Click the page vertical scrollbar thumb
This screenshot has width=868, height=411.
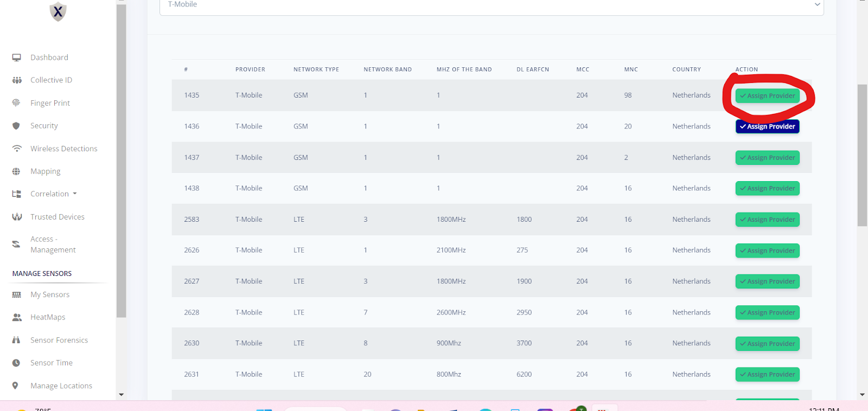(862, 155)
